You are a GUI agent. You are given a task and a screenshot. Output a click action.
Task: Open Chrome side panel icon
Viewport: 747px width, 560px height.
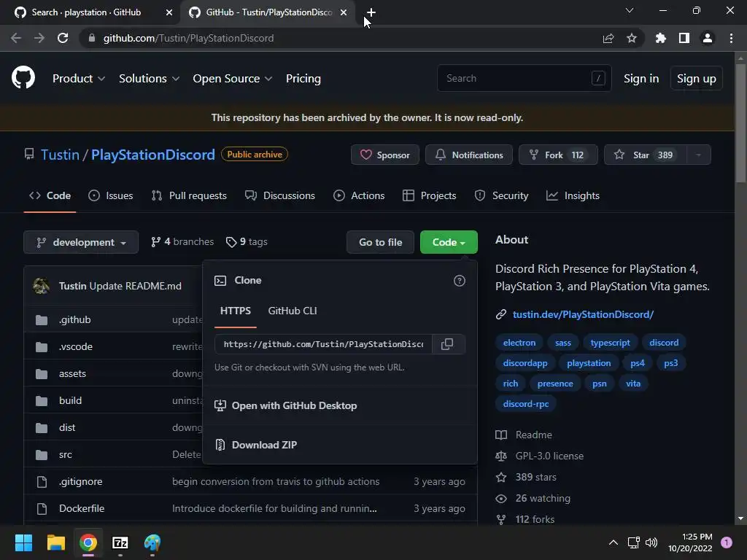[x=684, y=38]
